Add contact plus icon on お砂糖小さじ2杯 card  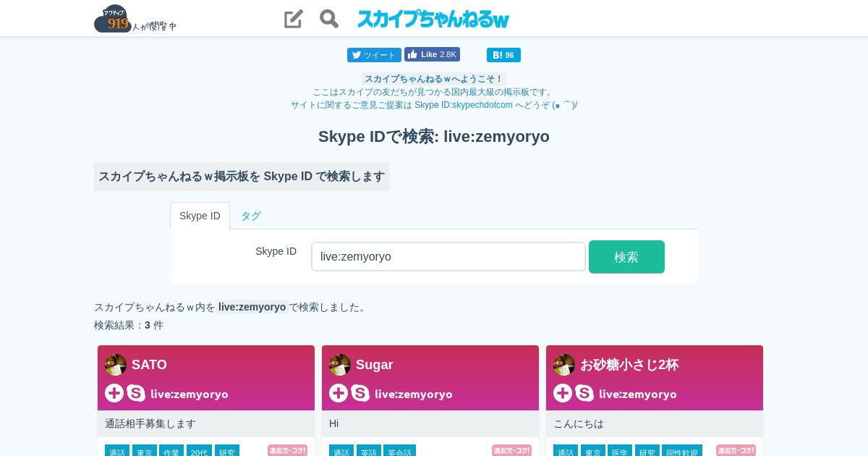click(563, 393)
